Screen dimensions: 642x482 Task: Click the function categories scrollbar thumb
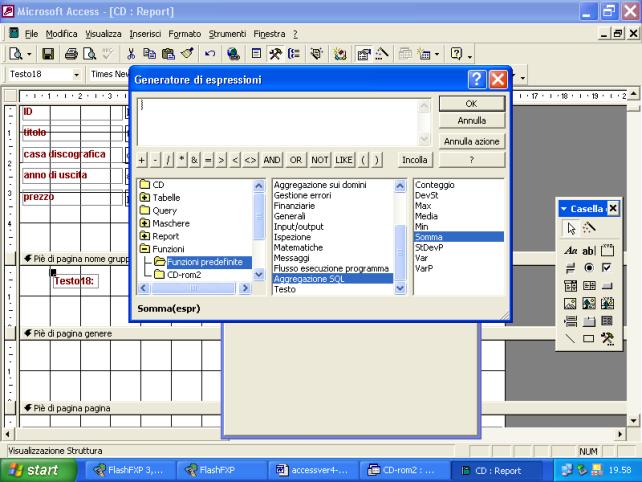click(x=400, y=253)
